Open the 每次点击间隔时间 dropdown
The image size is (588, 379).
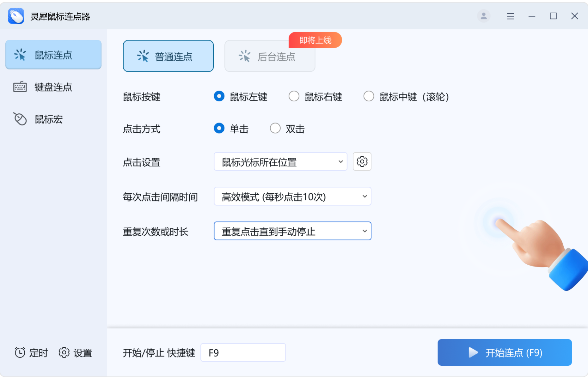click(x=292, y=196)
